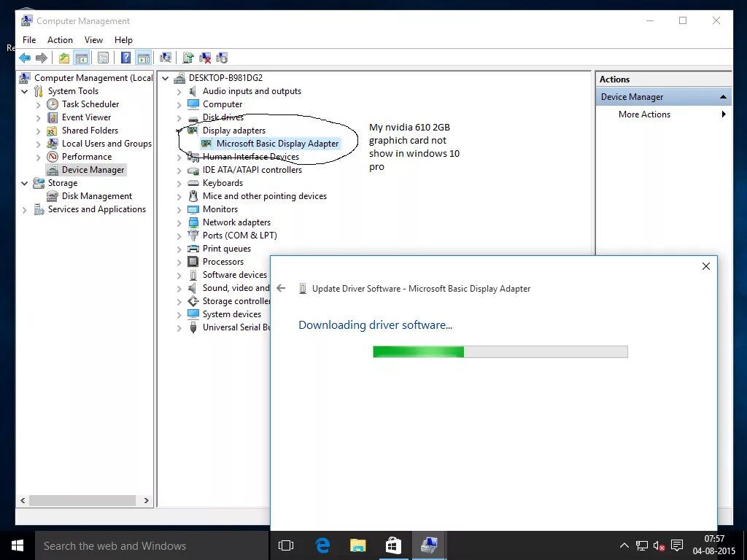The image size is (747, 560).
Task: Click Computer Management taskbar icon
Action: click(429, 545)
